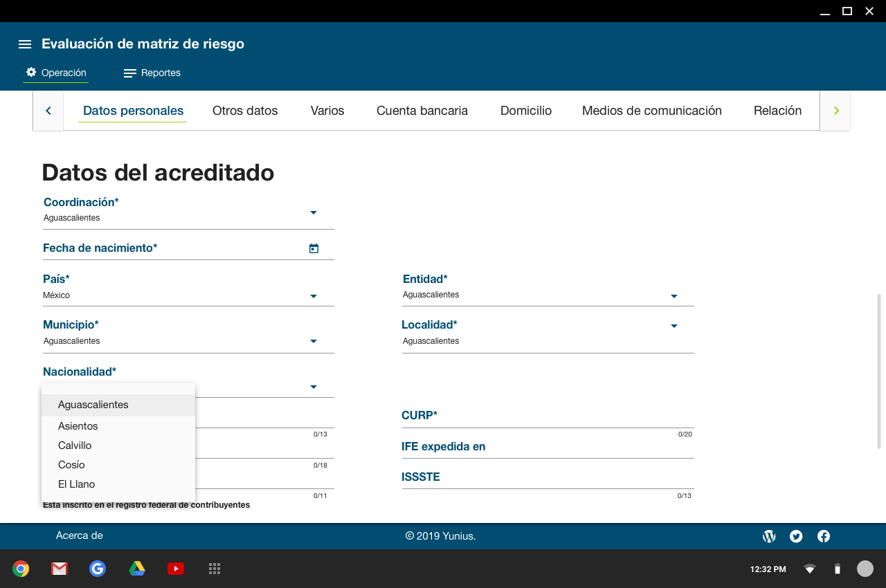Screen dimensions: 886x588
Task: Open the Twitter link in footer
Action: [796, 536]
